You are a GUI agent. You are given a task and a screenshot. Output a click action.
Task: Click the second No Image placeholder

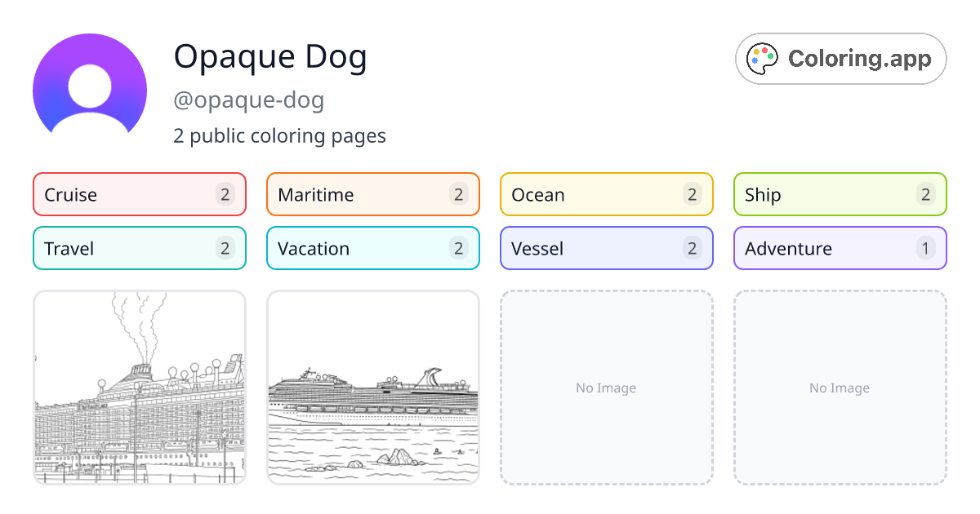click(840, 388)
